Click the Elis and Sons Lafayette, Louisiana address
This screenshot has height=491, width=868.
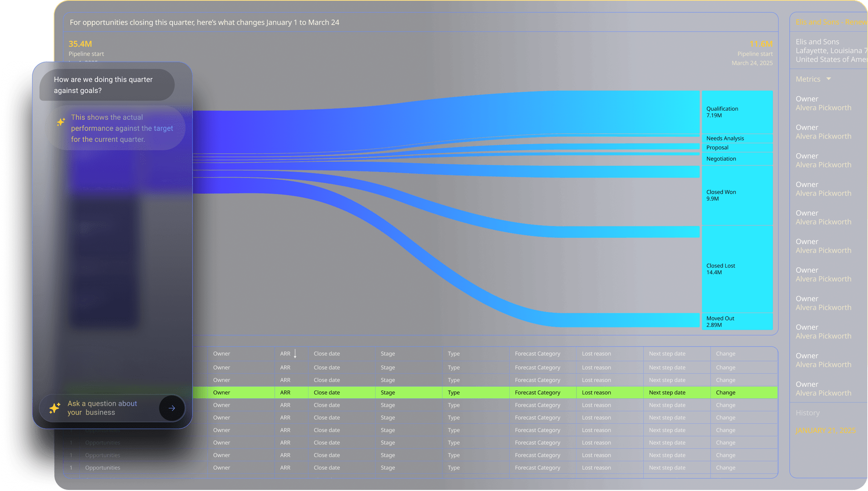(x=831, y=50)
